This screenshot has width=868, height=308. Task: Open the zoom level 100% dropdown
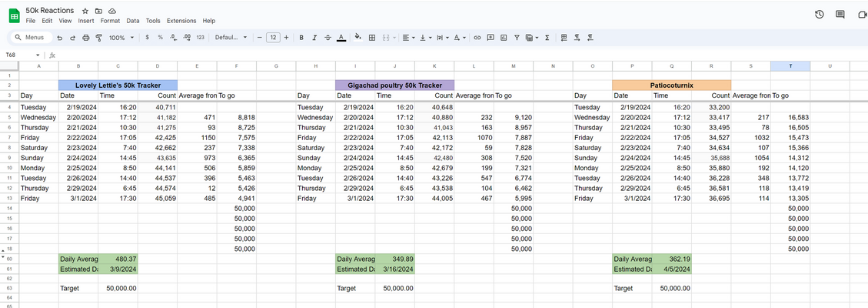121,38
